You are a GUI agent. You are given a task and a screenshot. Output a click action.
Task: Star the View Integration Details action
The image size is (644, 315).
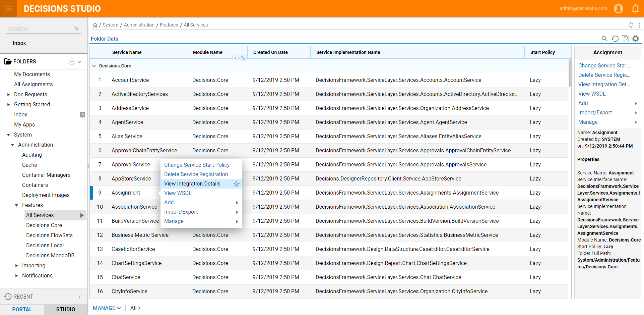pyautogui.click(x=237, y=184)
